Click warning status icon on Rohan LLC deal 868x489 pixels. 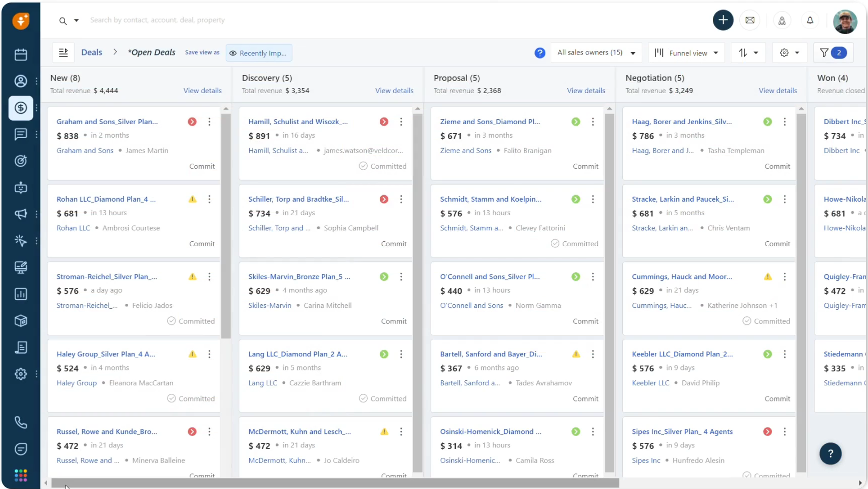[192, 199]
